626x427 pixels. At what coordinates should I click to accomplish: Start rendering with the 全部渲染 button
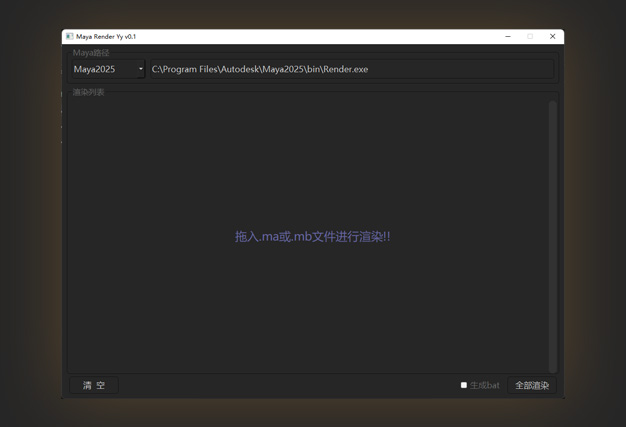click(531, 385)
